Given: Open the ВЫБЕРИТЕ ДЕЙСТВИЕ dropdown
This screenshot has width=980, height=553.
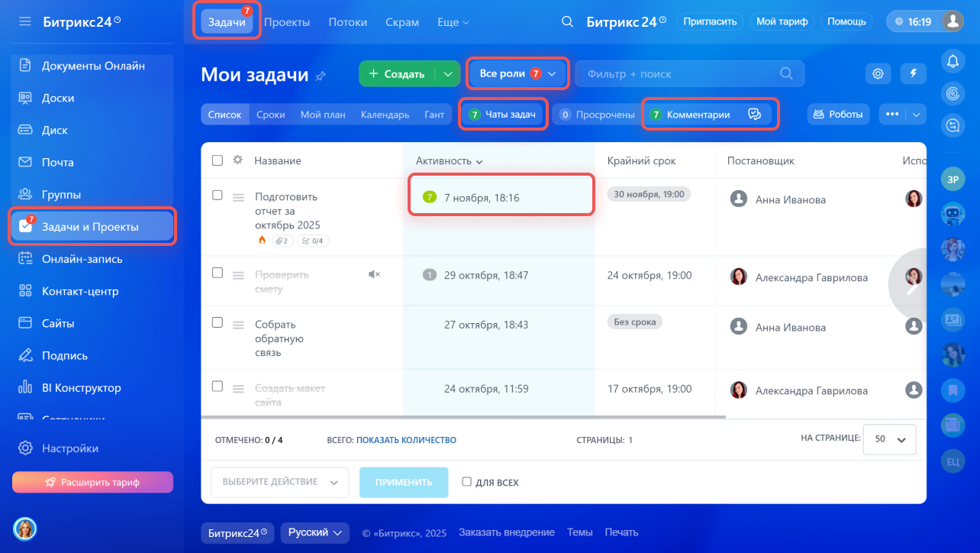Looking at the screenshot, I should (279, 482).
